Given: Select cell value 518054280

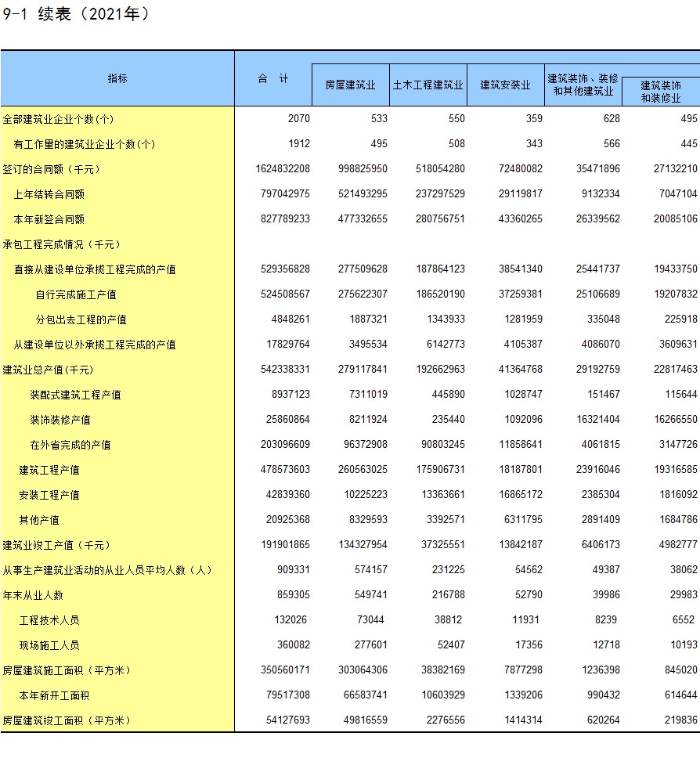Looking at the screenshot, I should coord(440,169).
